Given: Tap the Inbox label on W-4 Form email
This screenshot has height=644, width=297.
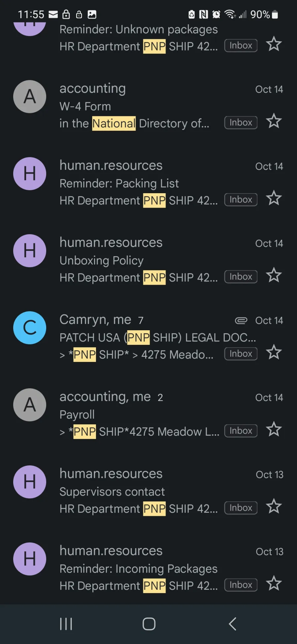Looking at the screenshot, I should pos(241,123).
